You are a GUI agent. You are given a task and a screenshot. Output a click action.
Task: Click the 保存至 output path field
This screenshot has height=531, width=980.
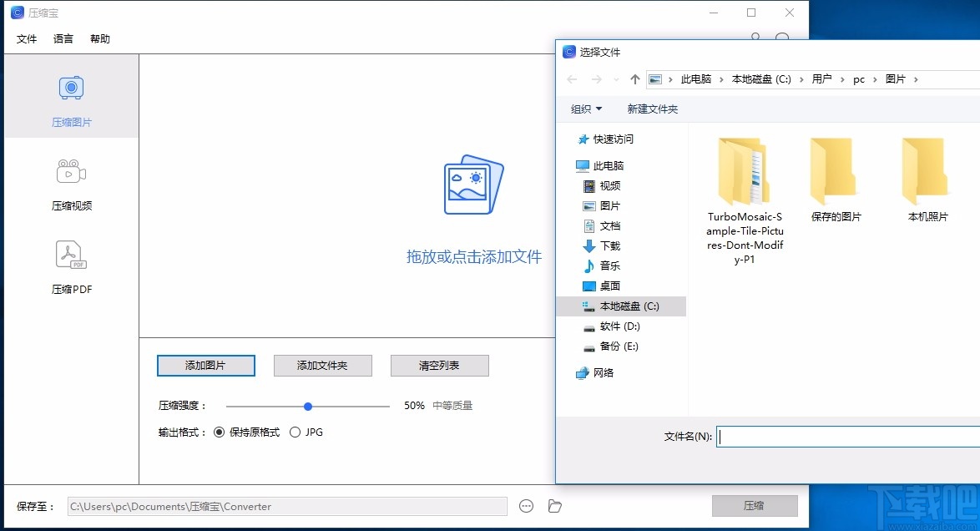click(x=287, y=507)
